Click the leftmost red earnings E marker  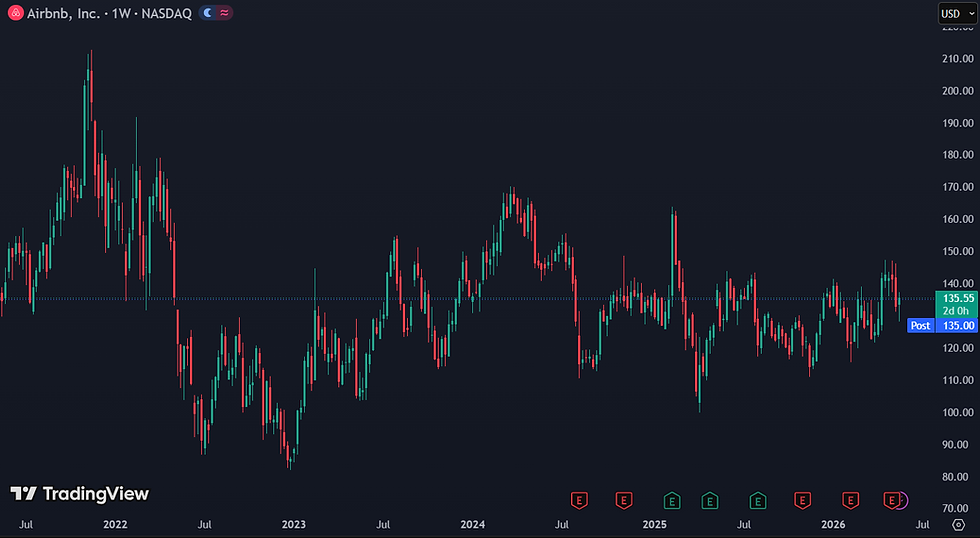[x=579, y=501]
